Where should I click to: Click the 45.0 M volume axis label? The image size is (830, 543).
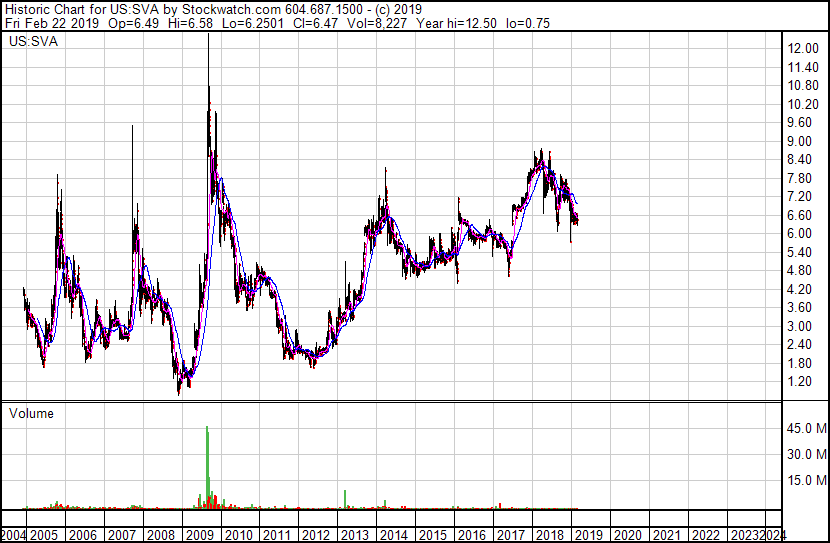pyautogui.click(x=807, y=428)
